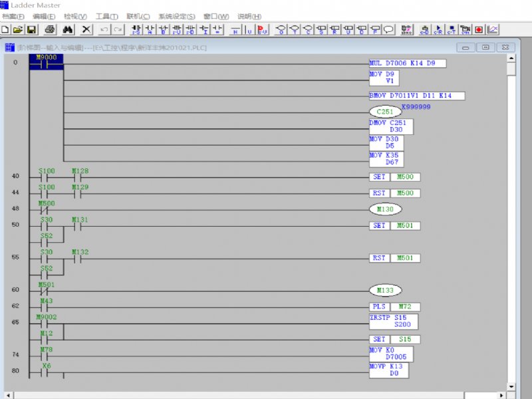Click the horizontal line H tool

235,29
